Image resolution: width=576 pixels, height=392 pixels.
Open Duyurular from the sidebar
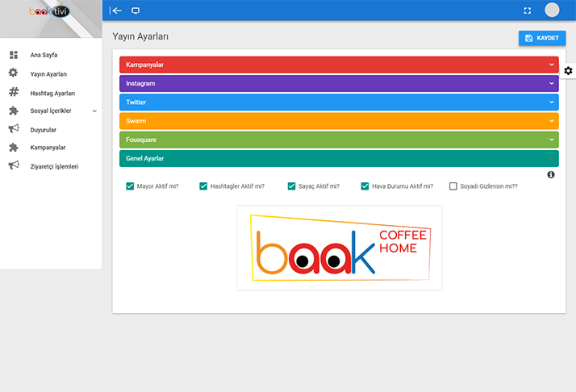(43, 129)
